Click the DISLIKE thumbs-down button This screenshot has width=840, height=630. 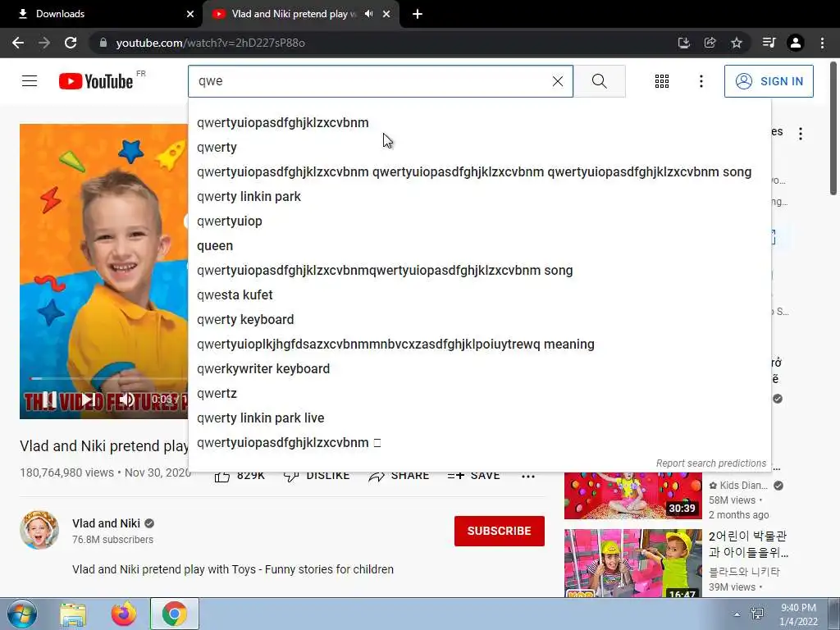click(317, 476)
